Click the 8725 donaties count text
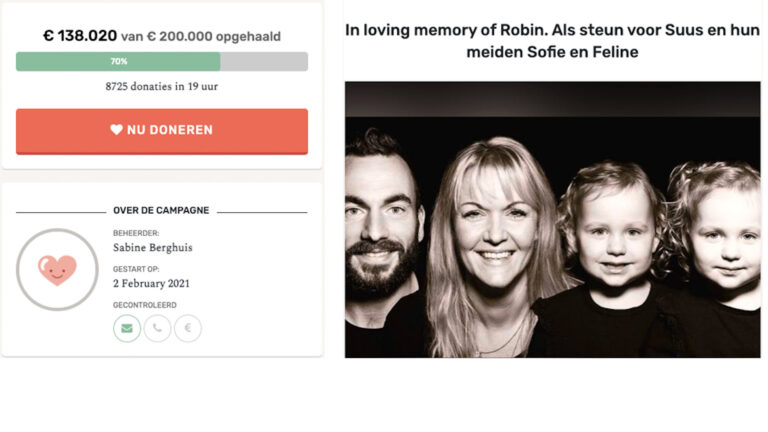This screenshot has height=432, width=768. point(162,87)
